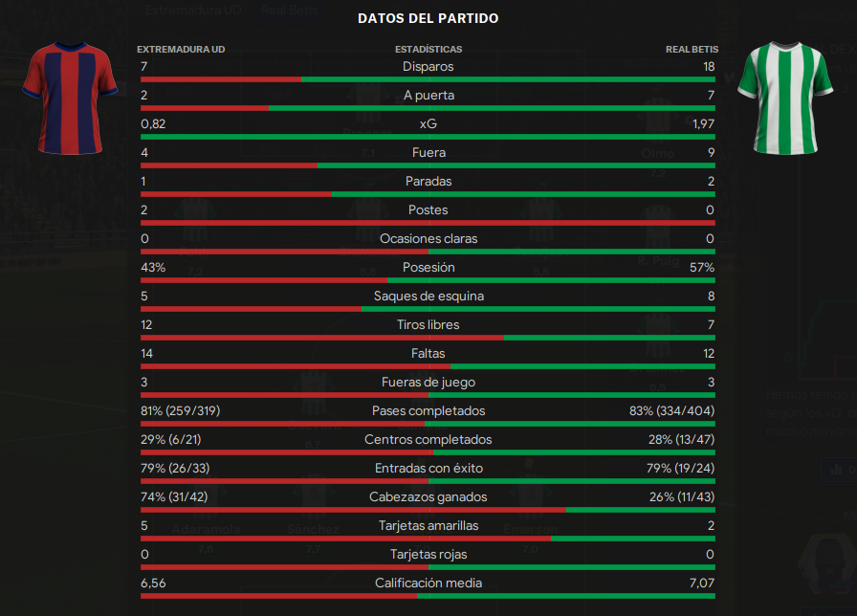Click the Tiros libres comparison bar

click(x=428, y=338)
